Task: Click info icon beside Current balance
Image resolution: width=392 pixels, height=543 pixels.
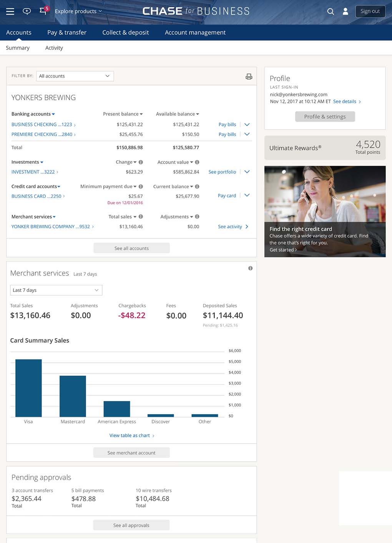Action: pyautogui.click(x=197, y=186)
